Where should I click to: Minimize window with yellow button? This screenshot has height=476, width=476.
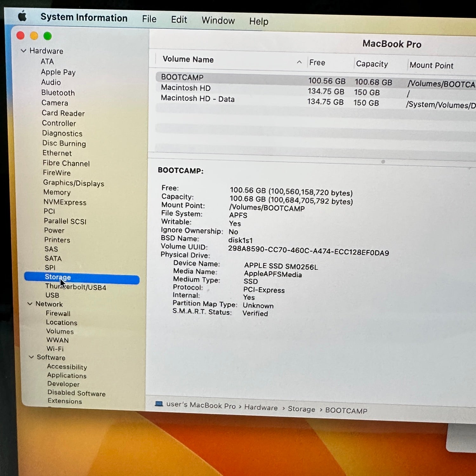pyautogui.click(x=34, y=36)
